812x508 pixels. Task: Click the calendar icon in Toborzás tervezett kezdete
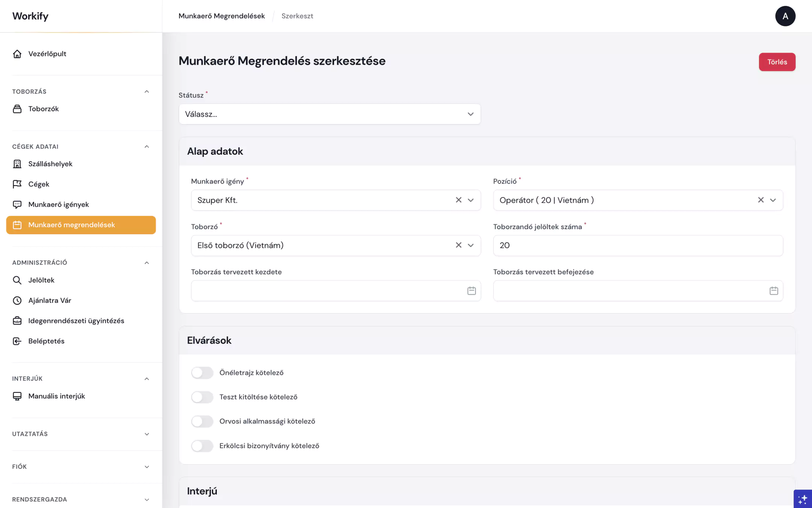tap(471, 291)
